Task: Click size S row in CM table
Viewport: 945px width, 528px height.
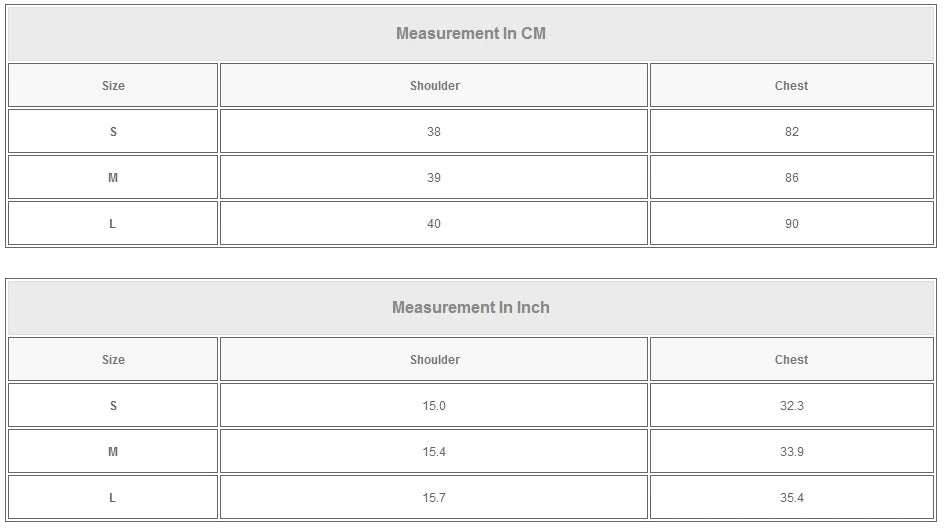Action: 113,132
